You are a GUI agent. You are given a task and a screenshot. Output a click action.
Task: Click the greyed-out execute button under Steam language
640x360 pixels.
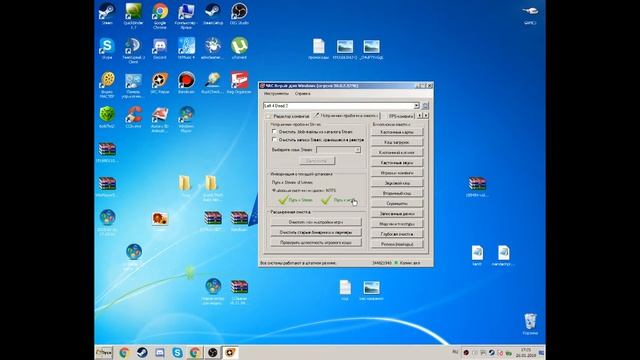pyautogui.click(x=317, y=161)
